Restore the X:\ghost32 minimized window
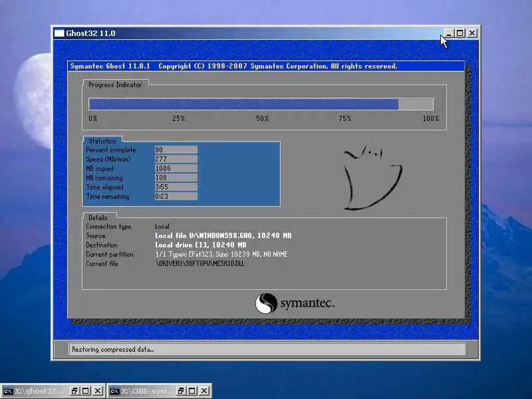Viewport: 532px width, 399px height. (x=74, y=391)
